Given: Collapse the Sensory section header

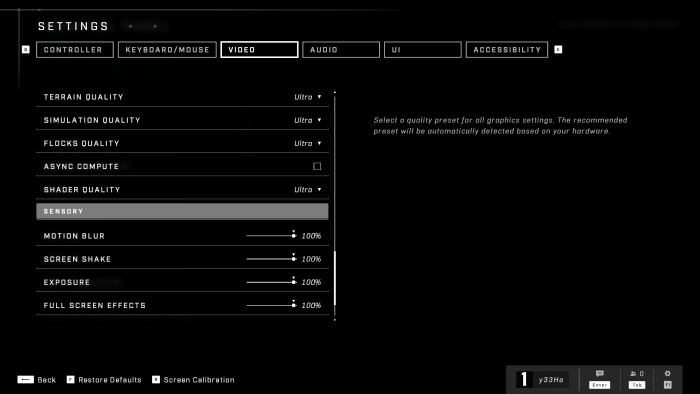Looking at the screenshot, I should coord(182,211).
